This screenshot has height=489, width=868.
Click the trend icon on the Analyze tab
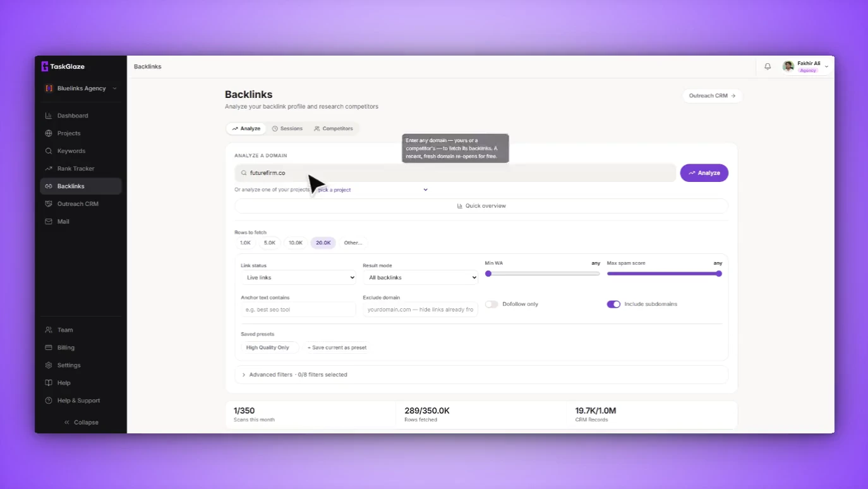235,129
